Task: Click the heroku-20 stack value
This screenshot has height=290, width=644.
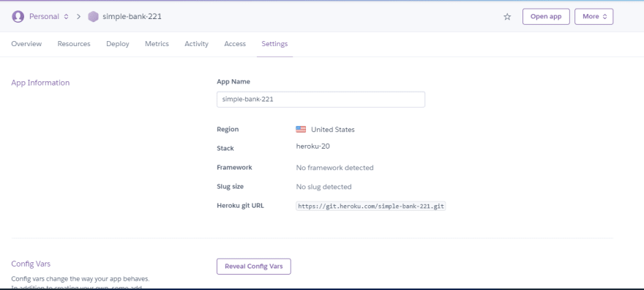Action: coord(312,146)
